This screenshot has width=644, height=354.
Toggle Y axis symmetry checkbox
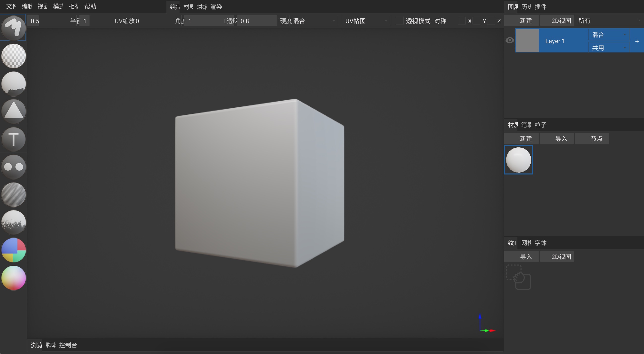click(x=476, y=21)
